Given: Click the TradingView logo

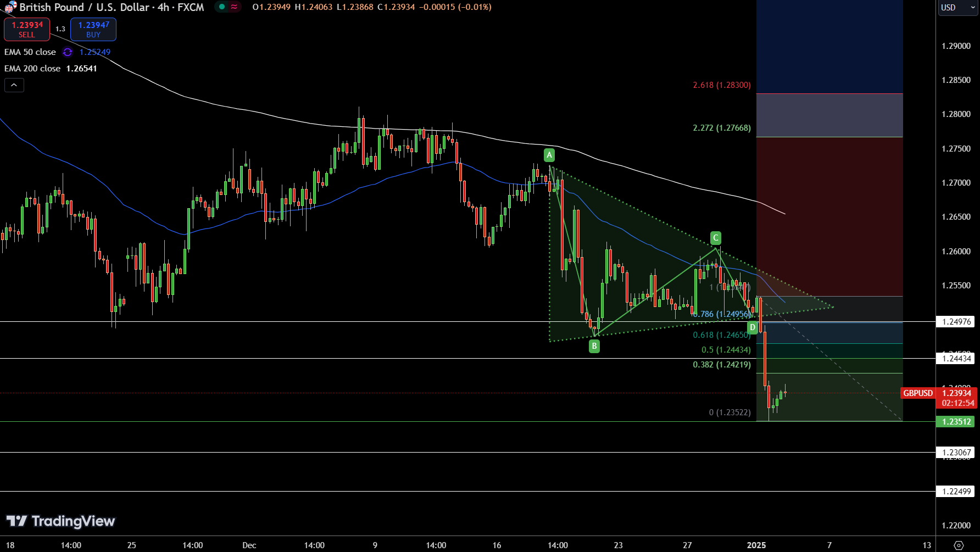Looking at the screenshot, I should (x=60, y=521).
